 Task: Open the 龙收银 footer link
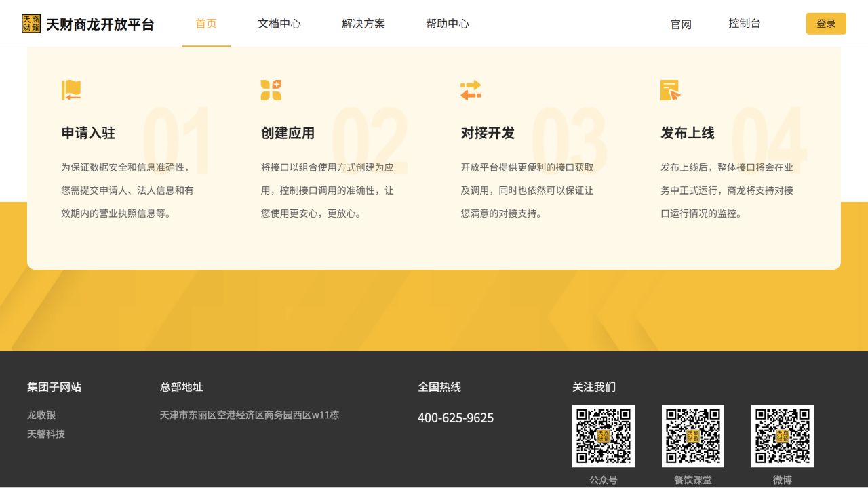[x=41, y=415]
